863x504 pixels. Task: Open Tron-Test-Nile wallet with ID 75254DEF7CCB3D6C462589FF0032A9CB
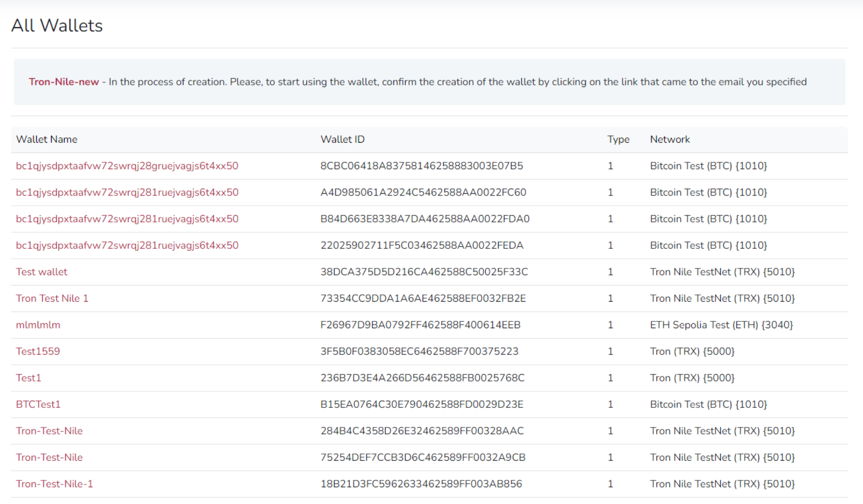(x=49, y=458)
